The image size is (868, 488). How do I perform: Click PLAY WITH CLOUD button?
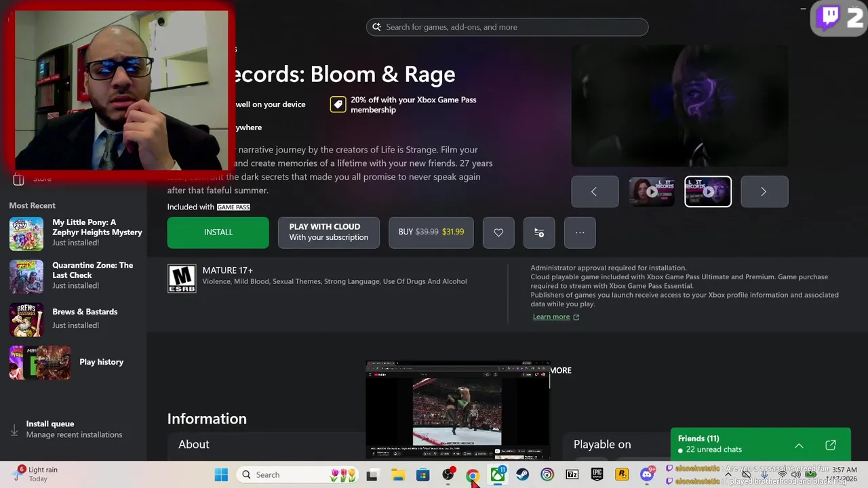[x=328, y=232]
